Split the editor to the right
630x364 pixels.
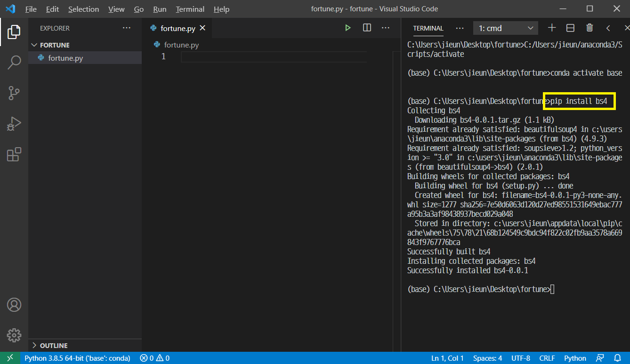[x=367, y=28]
